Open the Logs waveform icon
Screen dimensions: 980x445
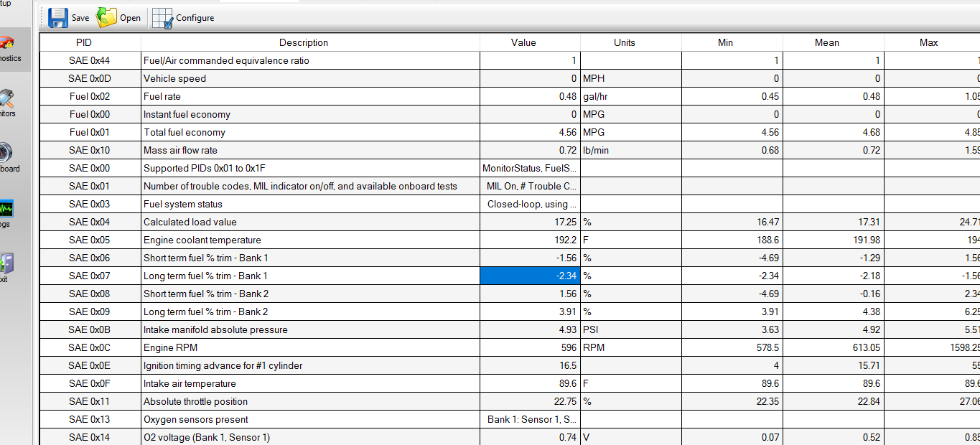(x=7, y=212)
